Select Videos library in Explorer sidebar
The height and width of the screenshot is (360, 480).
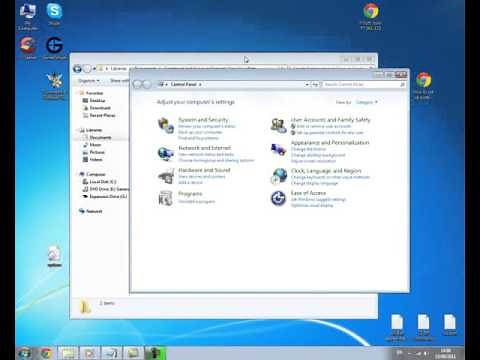click(x=92, y=159)
